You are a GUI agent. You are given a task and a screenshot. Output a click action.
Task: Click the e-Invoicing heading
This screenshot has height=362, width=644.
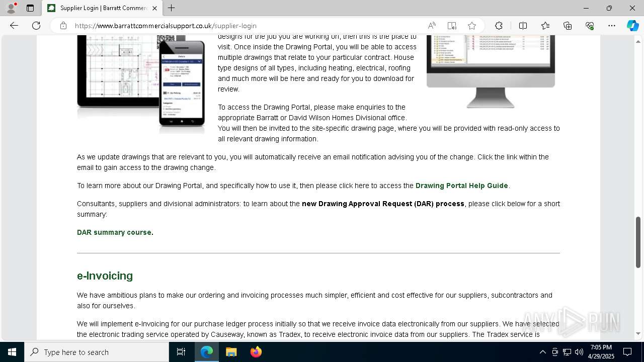pyautogui.click(x=105, y=276)
